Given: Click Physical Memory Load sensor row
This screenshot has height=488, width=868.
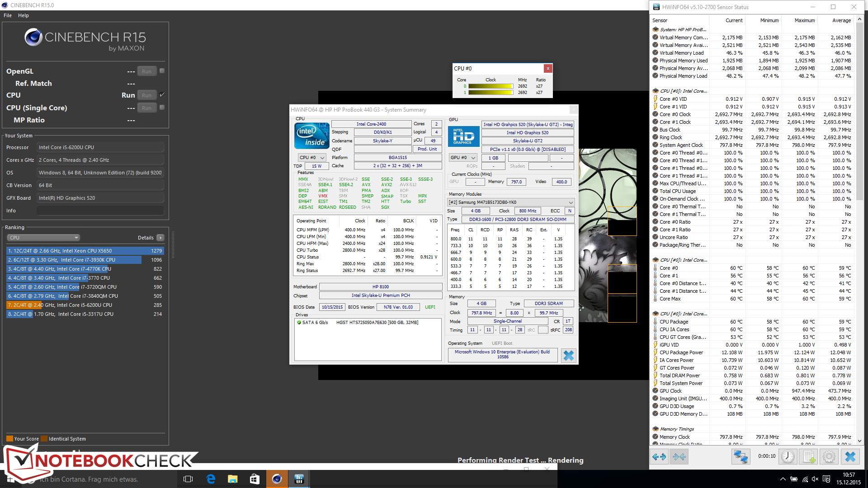Looking at the screenshot, I should [752, 76].
